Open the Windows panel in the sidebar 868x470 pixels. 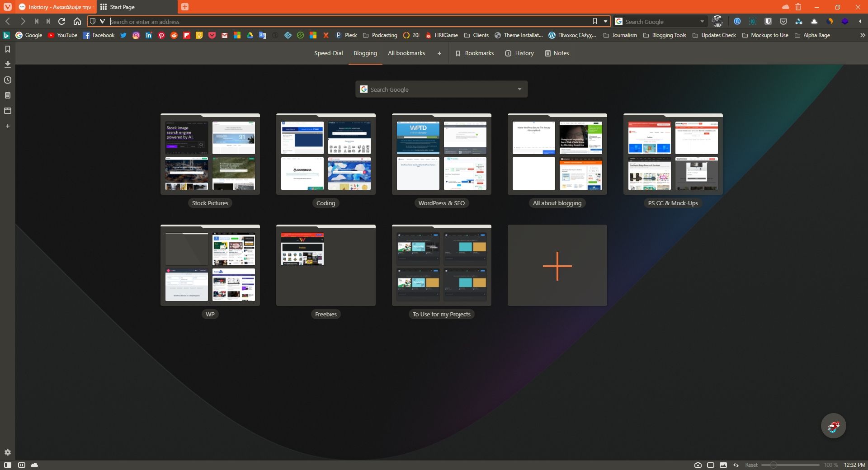coord(7,111)
